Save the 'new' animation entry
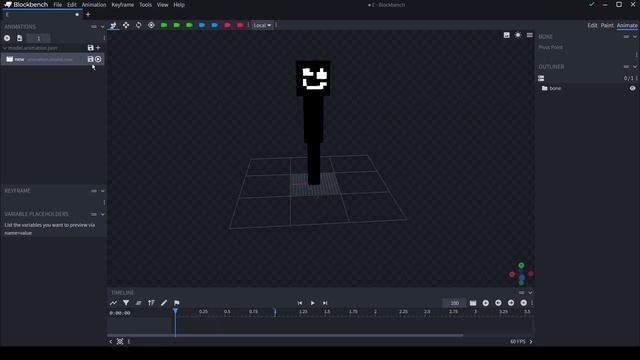640x360 pixels. coord(91,59)
